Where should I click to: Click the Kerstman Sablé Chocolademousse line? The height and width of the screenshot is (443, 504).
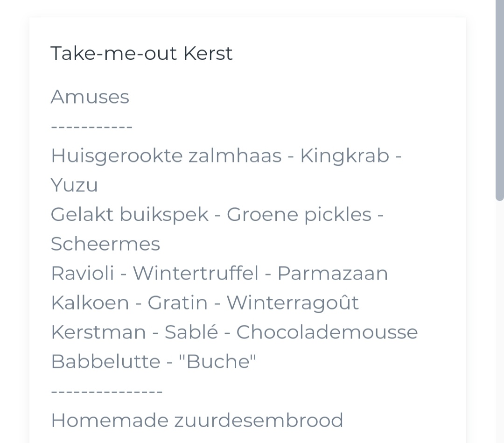(x=234, y=332)
